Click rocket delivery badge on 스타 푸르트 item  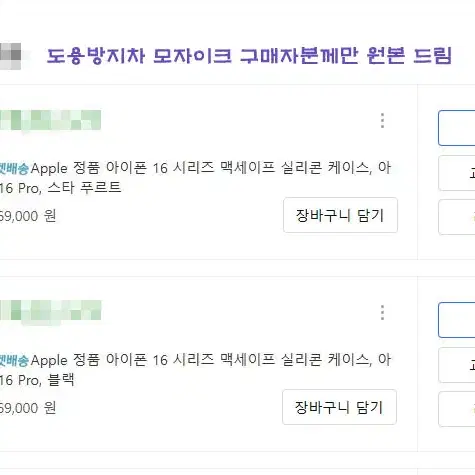point(15,168)
